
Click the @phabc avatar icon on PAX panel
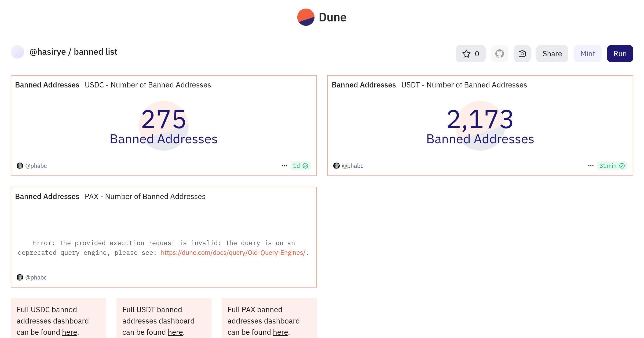[20, 277]
